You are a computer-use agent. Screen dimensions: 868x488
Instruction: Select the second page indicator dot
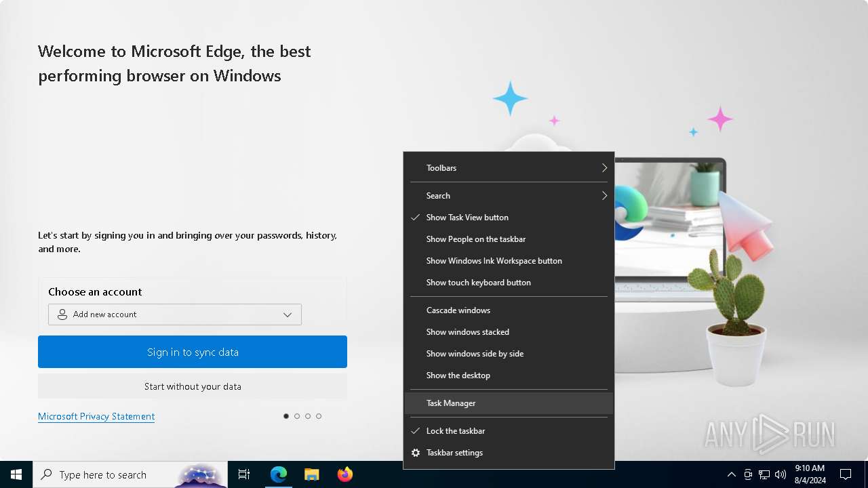297,416
